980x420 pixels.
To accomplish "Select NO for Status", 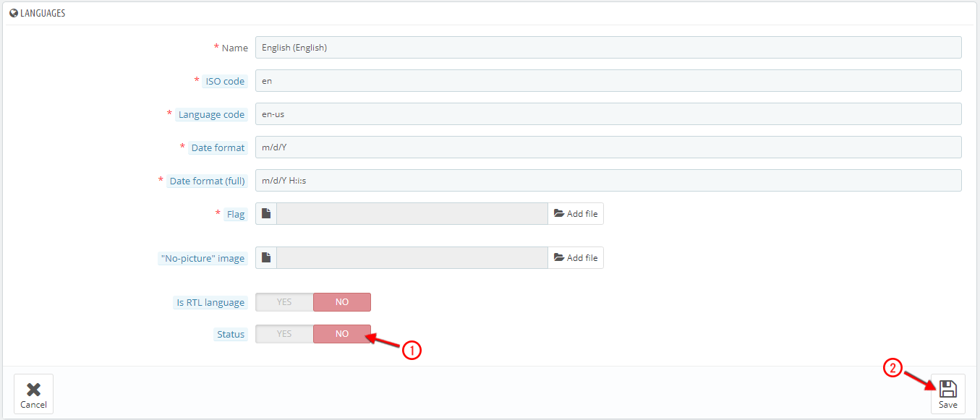I will click(x=342, y=334).
